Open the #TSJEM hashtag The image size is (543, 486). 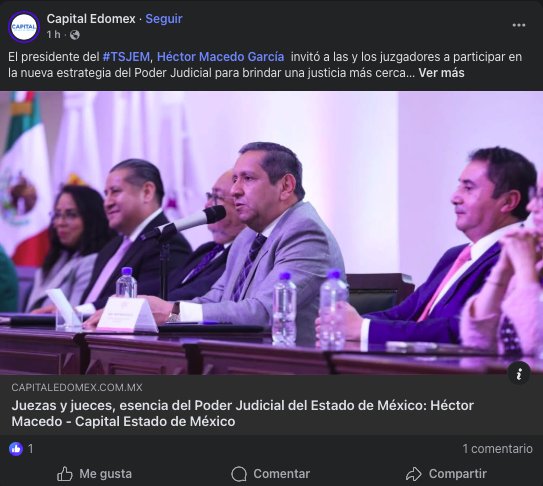(x=126, y=56)
